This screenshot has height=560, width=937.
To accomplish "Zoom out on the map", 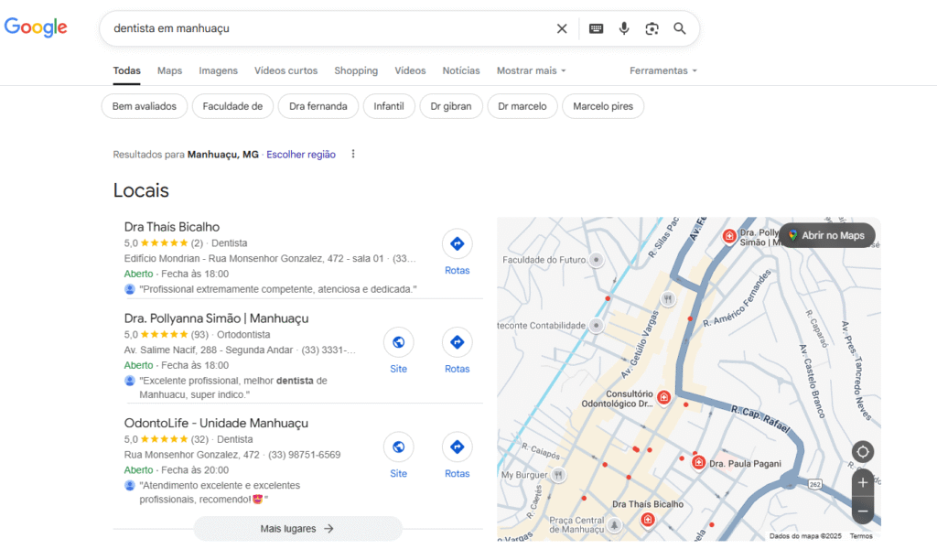I will (x=862, y=511).
